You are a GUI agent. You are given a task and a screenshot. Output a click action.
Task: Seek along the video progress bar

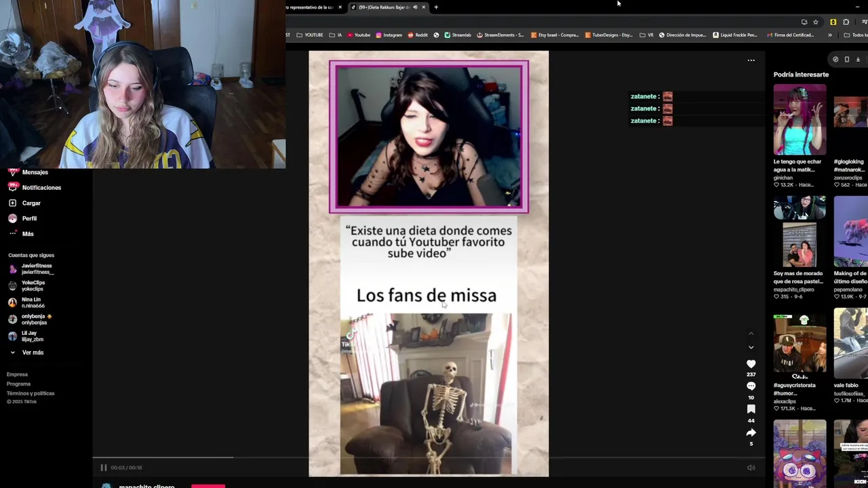pyautogui.click(x=429, y=457)
